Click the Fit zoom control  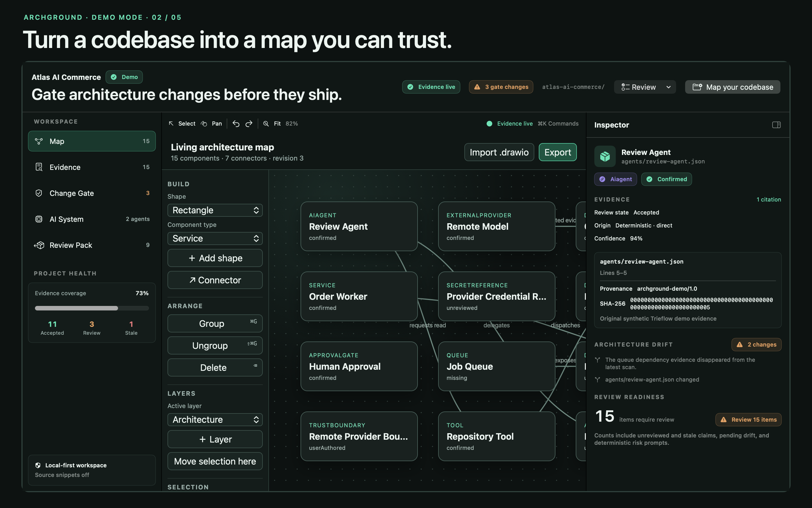coord(272,124)
